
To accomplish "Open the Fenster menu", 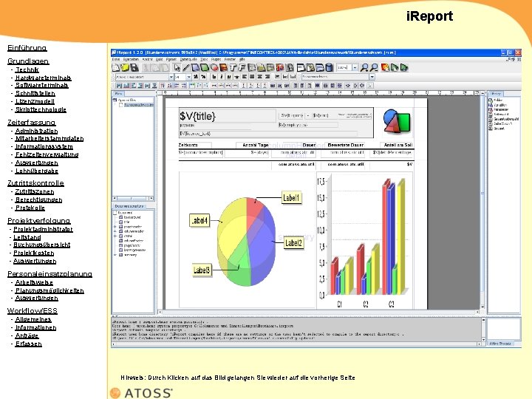I will (230, 59).
